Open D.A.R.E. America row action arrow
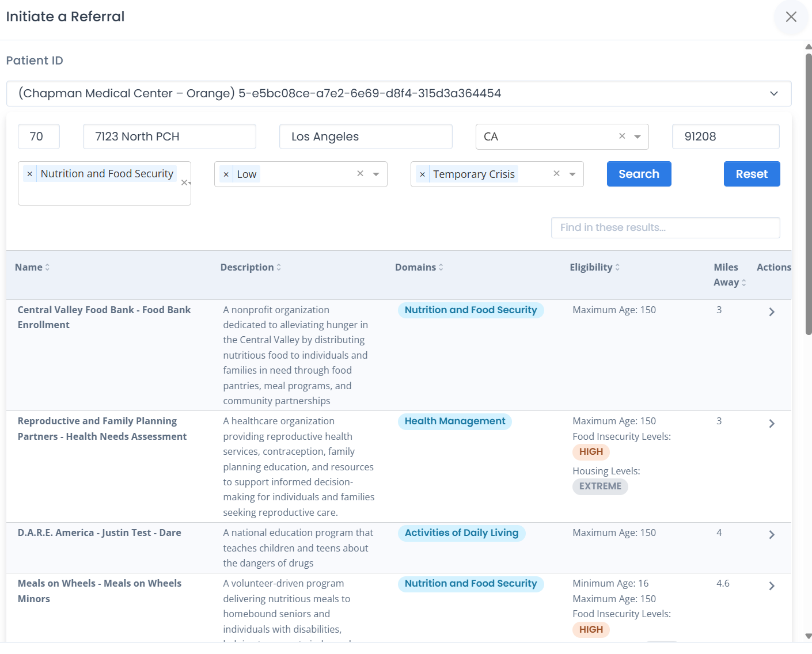Image resolution: width=812 pixels, height=654 pixels. (772, 535)
